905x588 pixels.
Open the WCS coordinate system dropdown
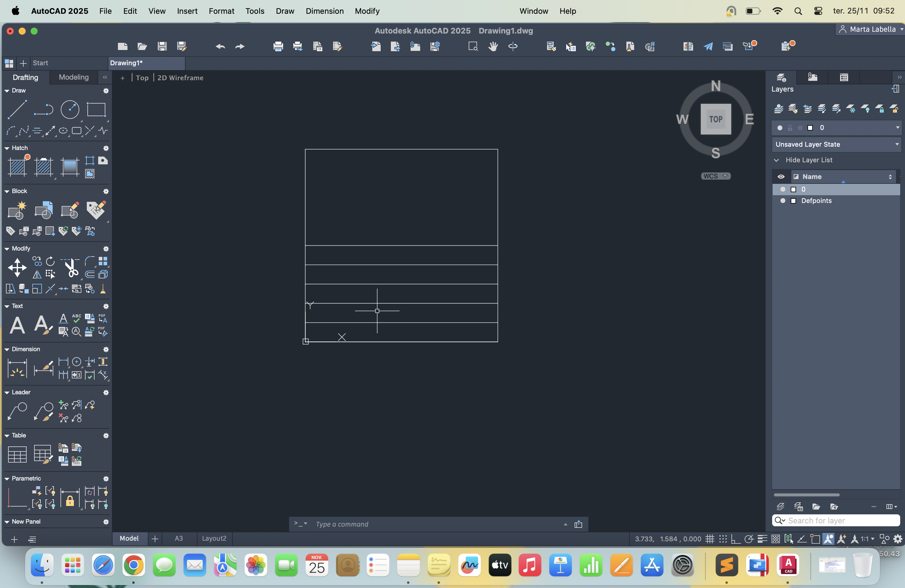716,176
